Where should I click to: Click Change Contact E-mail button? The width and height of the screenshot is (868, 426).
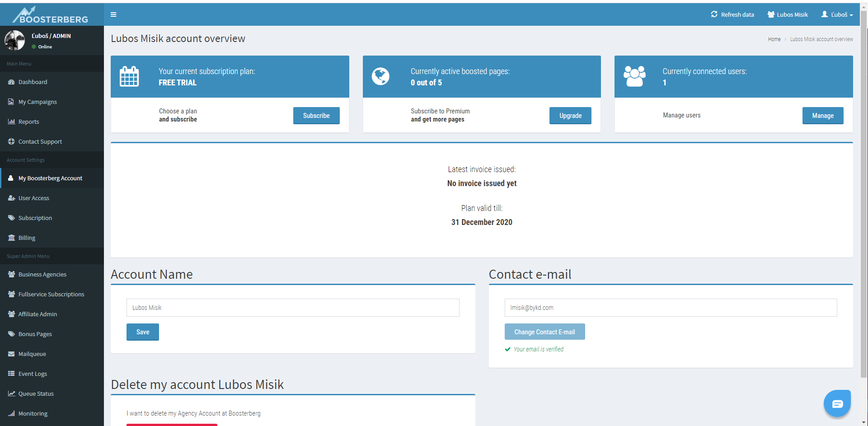(544, 332)
